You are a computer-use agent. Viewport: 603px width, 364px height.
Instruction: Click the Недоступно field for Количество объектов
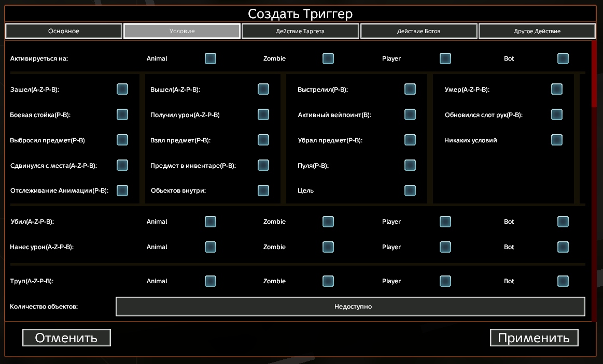coord(350,307)
